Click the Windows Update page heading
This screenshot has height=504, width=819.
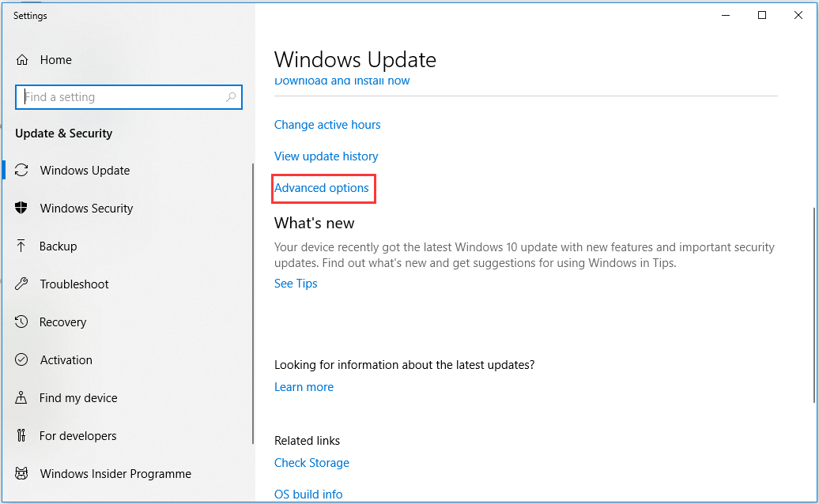[x=355, y=60]
